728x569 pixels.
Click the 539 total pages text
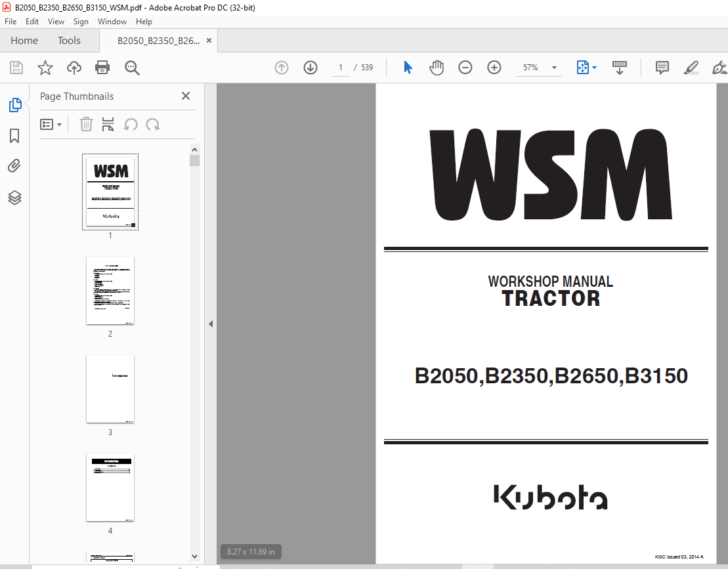pyautogui.click(x=367, y=68)
